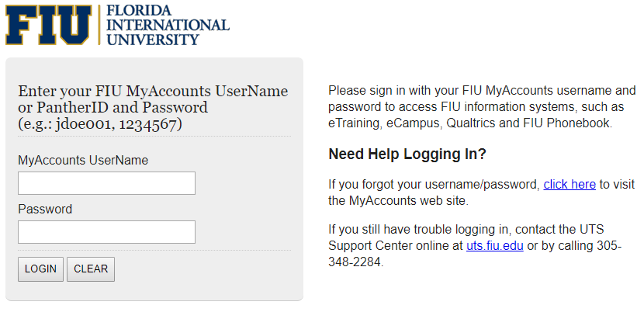Click the gold divider line in the logo
Viewport: 644px width, 312px height.
click(99, 25)
